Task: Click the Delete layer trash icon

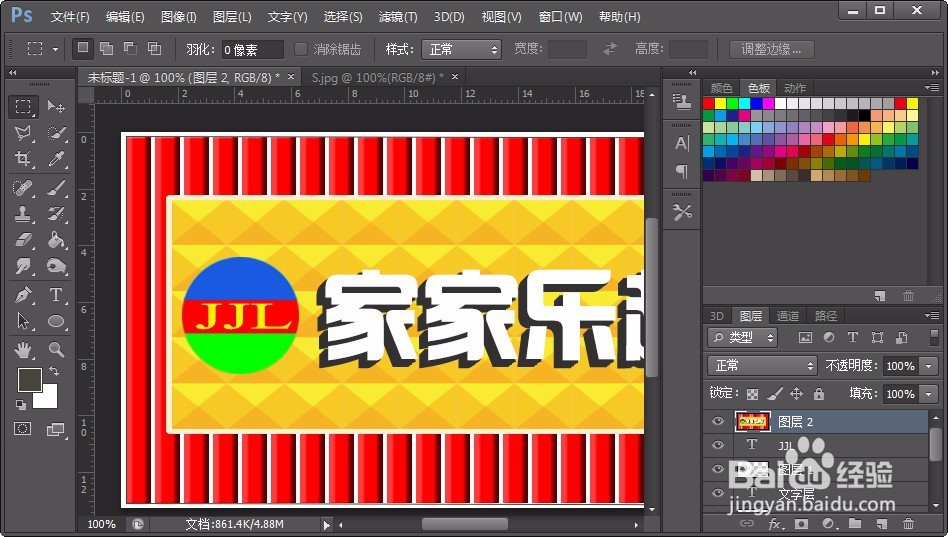Action: 908,524
